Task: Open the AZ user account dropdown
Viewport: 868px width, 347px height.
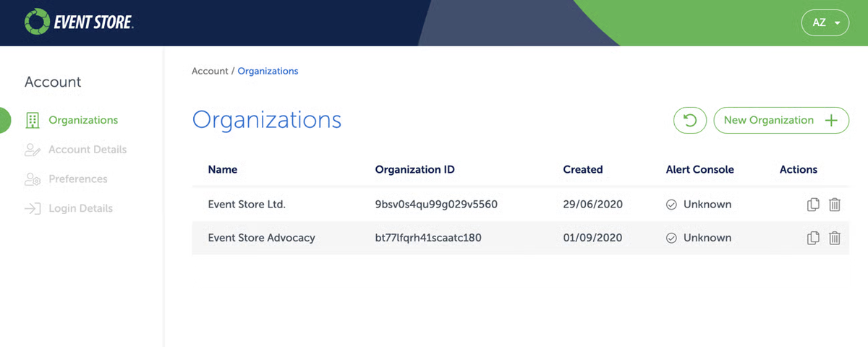Action: [x=825, y=22]
